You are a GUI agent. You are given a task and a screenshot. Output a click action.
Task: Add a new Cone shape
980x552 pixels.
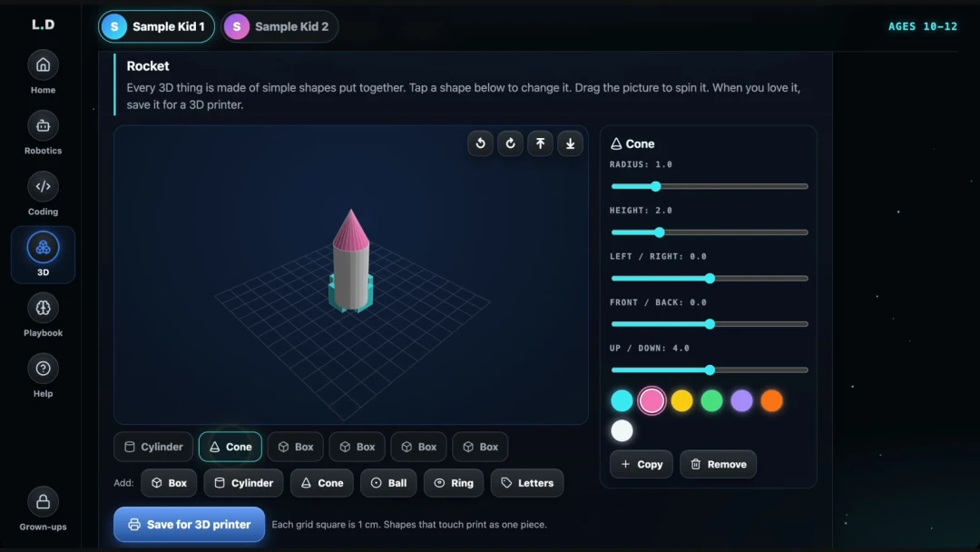322,483
